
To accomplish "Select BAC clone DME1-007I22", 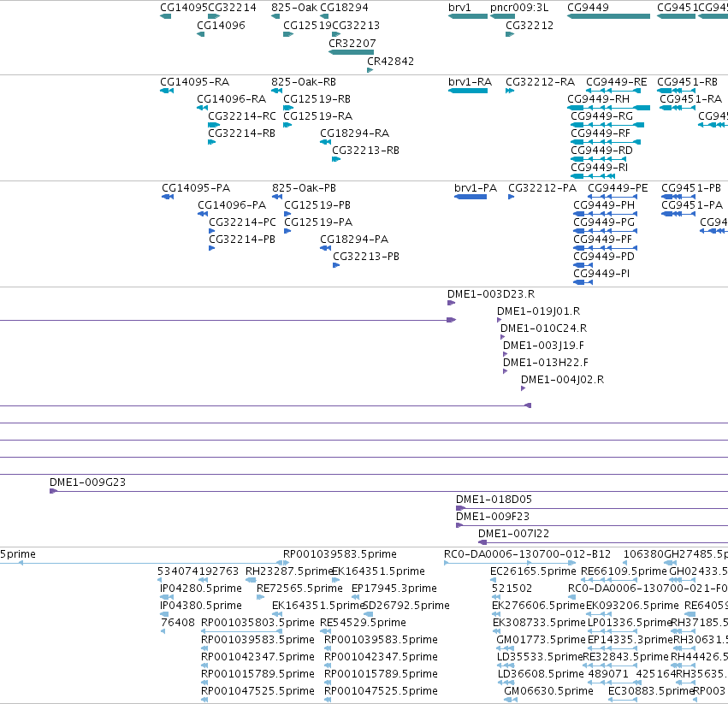I will click(513, 535).
